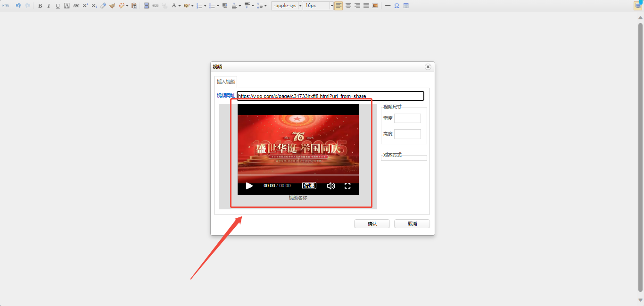
Task: Click the 取消 button
Action: coord(412,224)
